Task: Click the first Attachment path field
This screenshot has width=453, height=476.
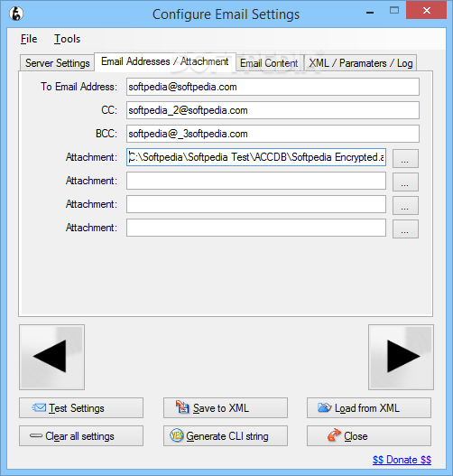Action: coord(256,157)
